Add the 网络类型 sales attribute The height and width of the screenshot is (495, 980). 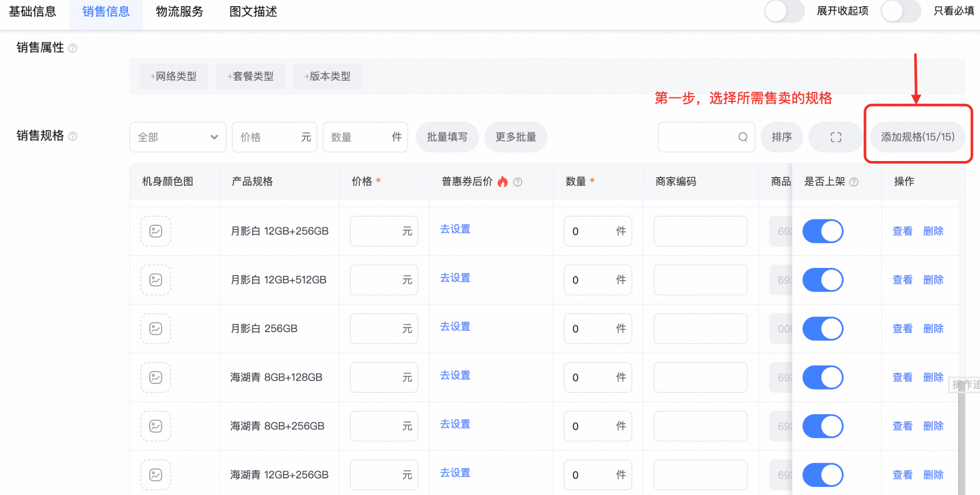tap(173, 76)
